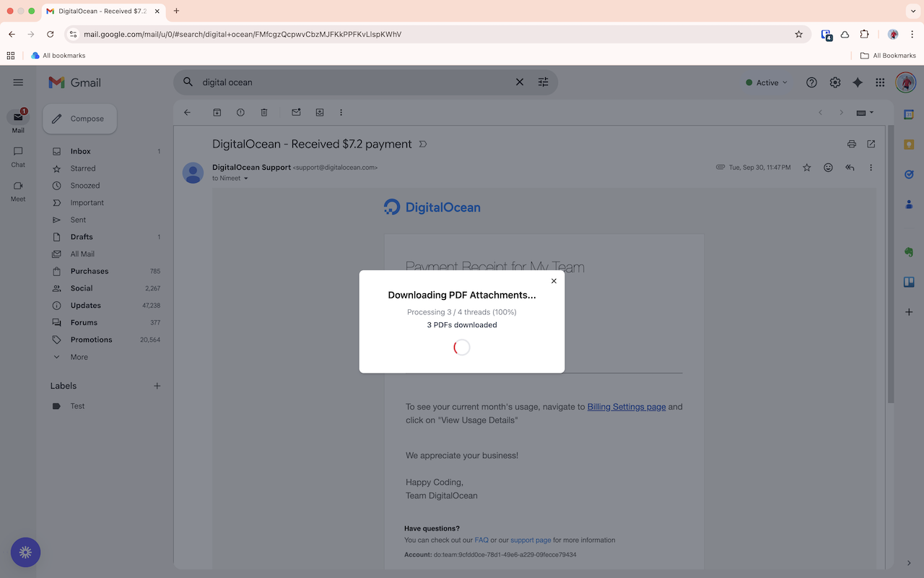Bookmark this page with star icon
Viewport: 924px width, 578px height.
pyautogui.click(x=798, y=34)
